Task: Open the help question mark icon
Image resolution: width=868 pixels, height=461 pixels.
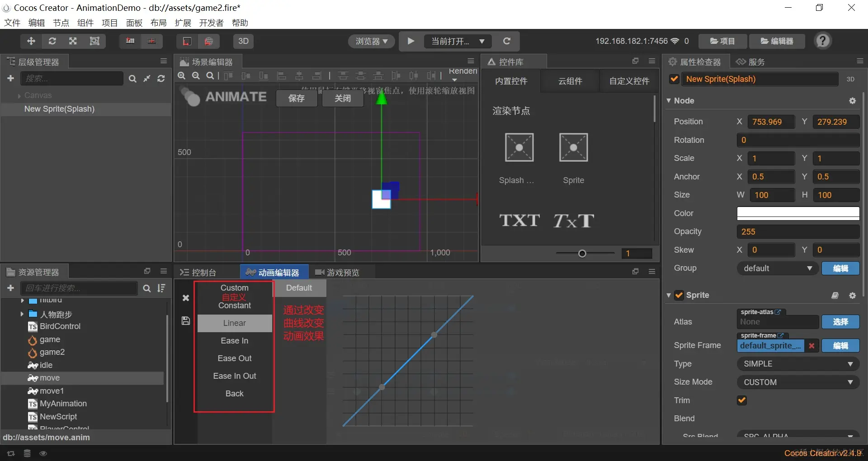Action: 823,41
